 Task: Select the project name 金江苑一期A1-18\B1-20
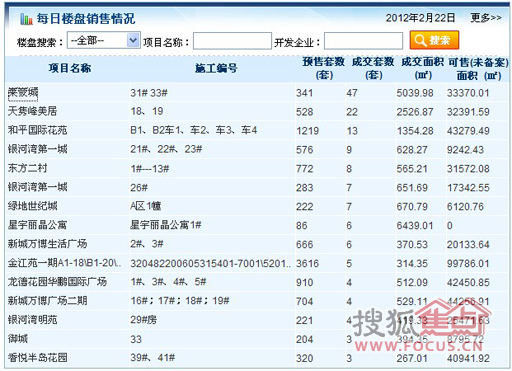[x=65, y=263]
